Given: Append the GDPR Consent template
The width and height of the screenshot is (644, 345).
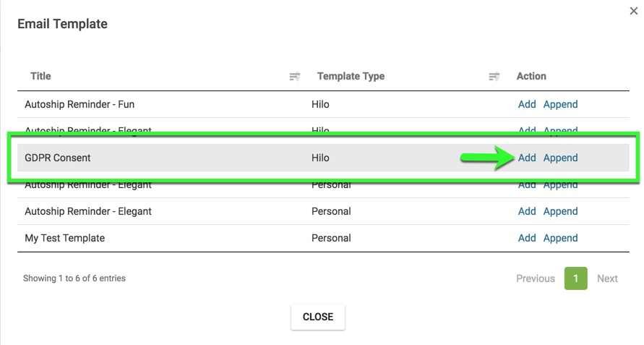Looking at the screenshot, I should 560,158.
